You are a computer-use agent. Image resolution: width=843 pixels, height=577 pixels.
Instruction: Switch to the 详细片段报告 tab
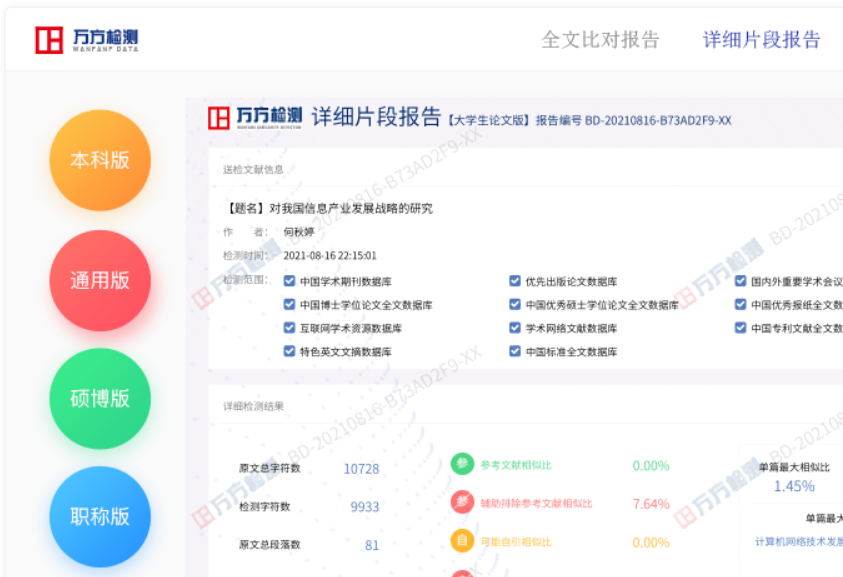(x=761, y=40)
